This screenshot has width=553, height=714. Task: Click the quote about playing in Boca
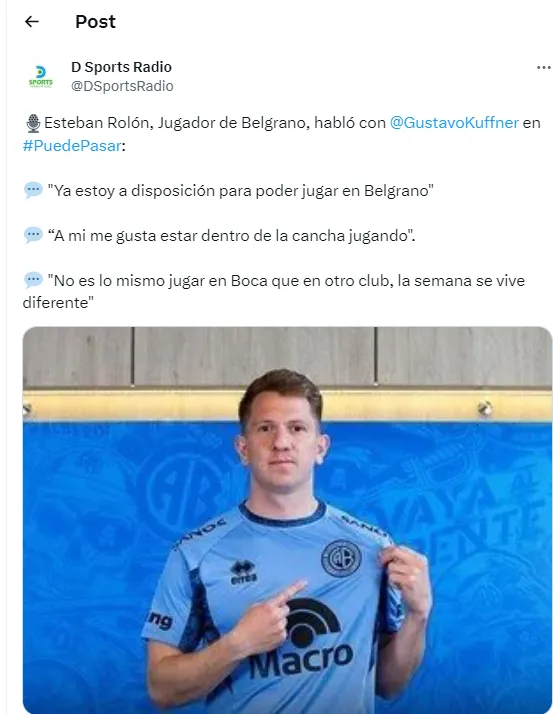tap(274, 291)
